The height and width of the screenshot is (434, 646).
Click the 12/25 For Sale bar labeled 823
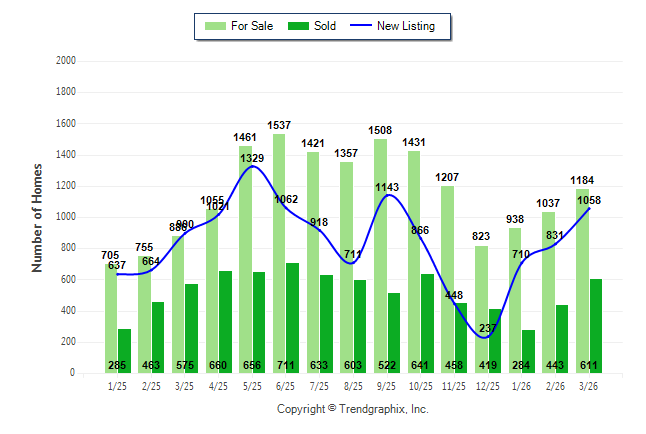point(482,300)
